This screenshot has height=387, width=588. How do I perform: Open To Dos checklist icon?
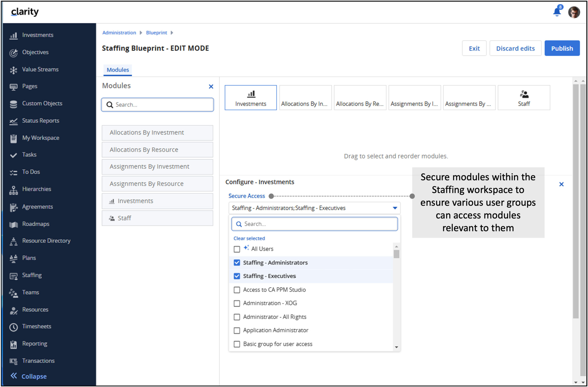(13, 172)
